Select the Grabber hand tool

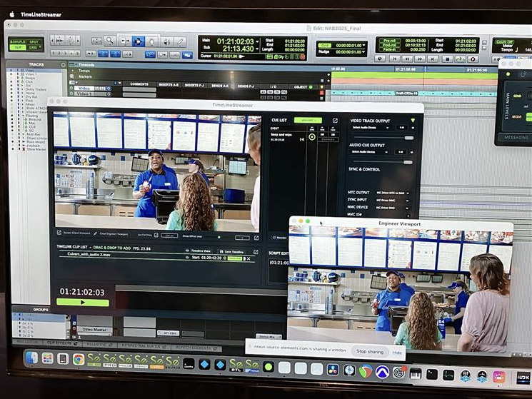coord(152,41)
